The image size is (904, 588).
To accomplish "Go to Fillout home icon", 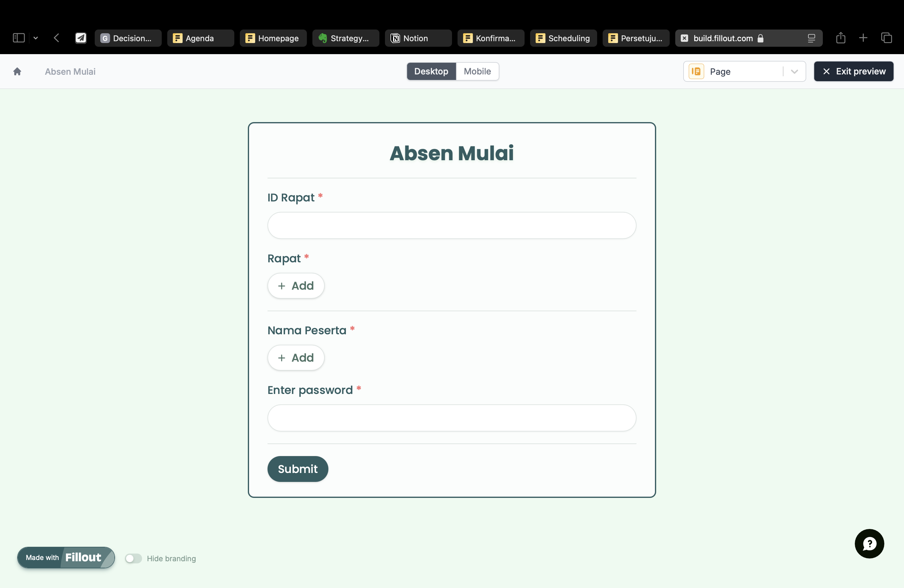I will pos(17,71).
